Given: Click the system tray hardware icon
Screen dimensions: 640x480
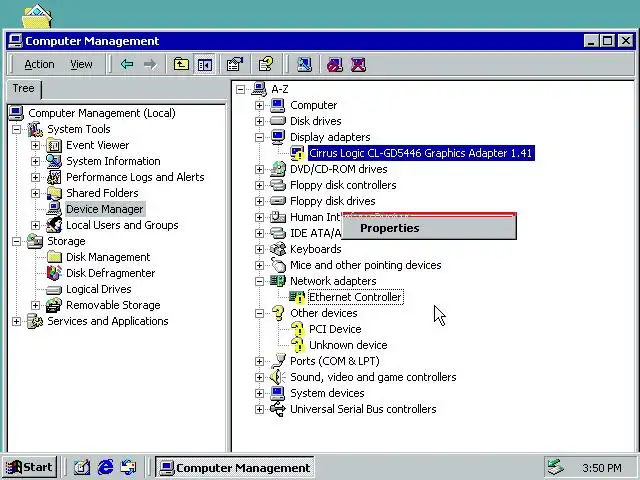Looking at the screenshot, I should point(555,467).
